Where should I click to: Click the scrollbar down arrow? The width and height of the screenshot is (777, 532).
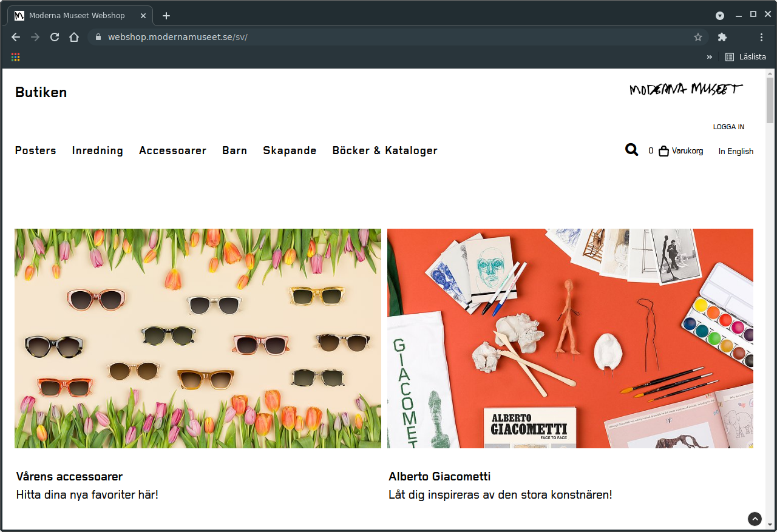770,524
